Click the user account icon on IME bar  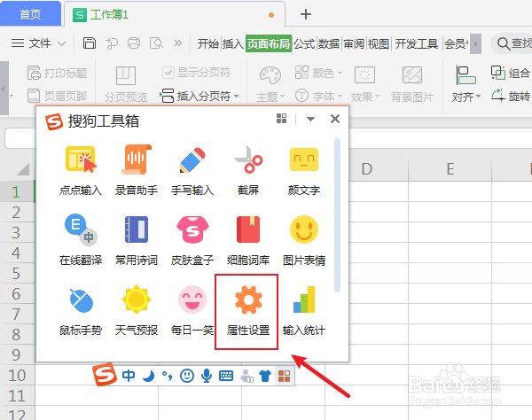click(x=246, y=376)
